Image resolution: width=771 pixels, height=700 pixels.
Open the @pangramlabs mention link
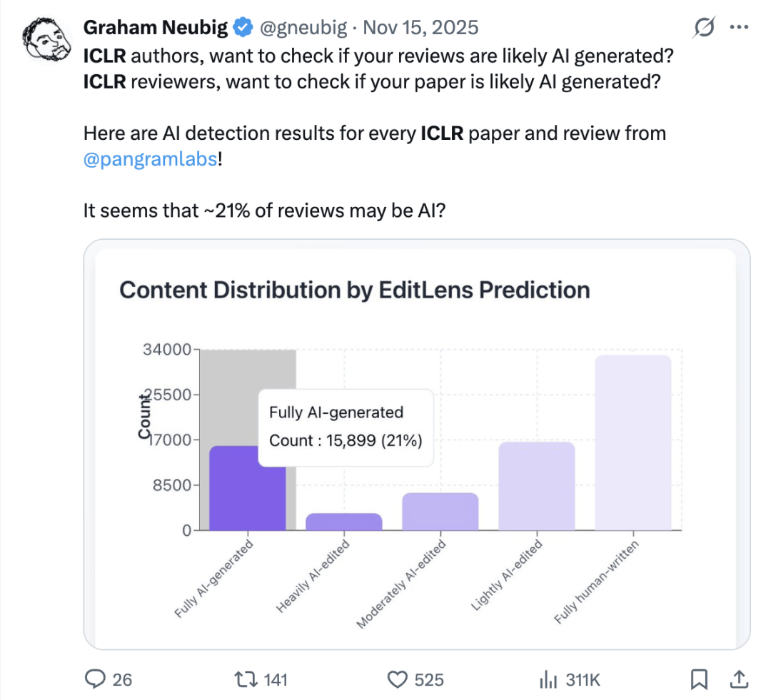click(150, 158)
